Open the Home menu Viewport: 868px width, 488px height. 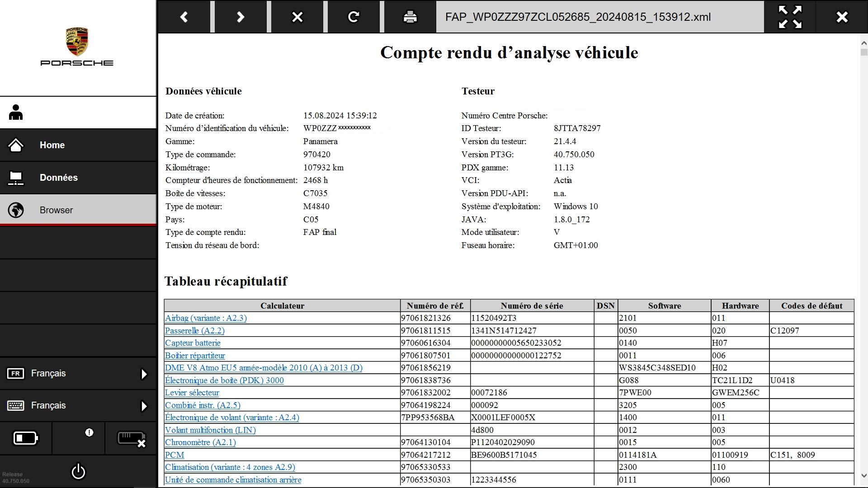(x=78, y=145)
